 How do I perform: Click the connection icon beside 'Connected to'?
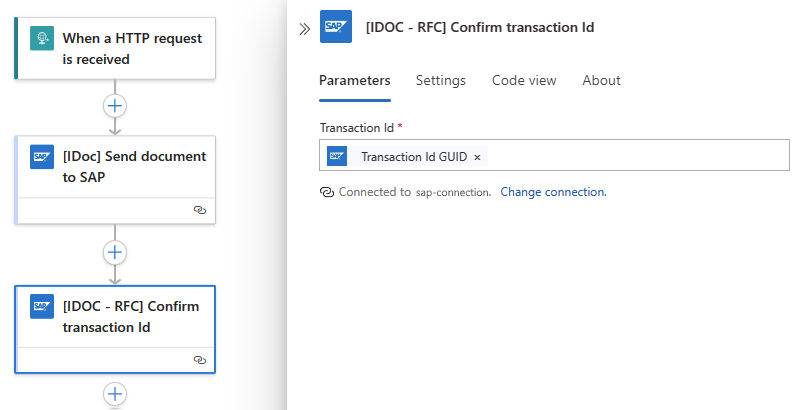[x=326, y=191]
